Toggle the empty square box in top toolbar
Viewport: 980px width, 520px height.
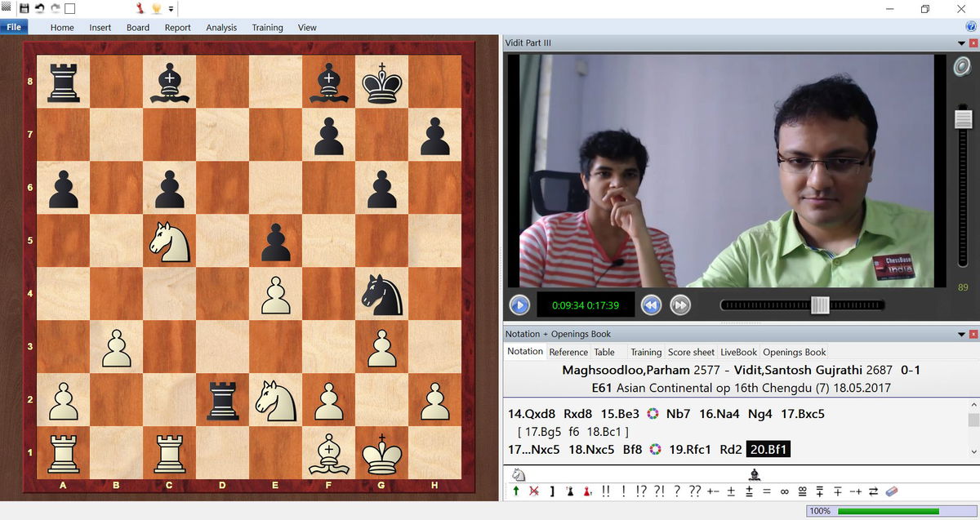(69, 8)
